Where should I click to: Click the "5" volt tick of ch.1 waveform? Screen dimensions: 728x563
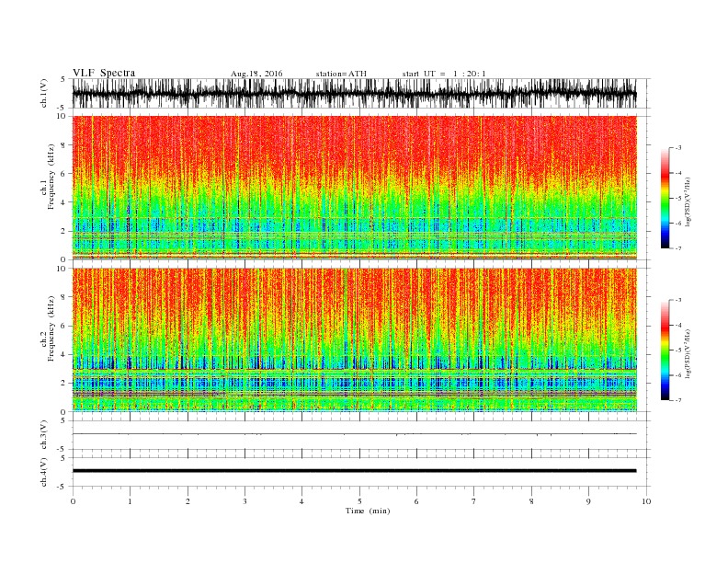pyautogui.click(x=63, y=79)
